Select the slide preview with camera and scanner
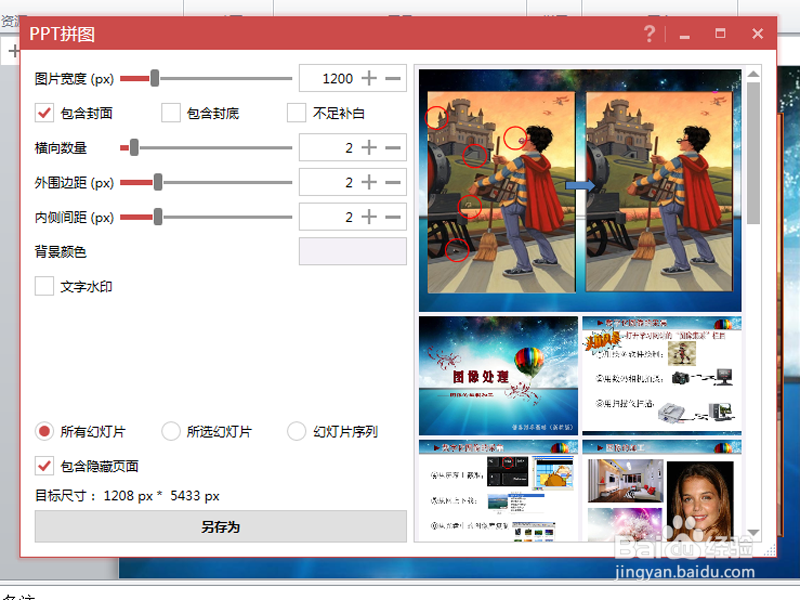The height and width of the screenshot is (600, 800). coord(662,376)
